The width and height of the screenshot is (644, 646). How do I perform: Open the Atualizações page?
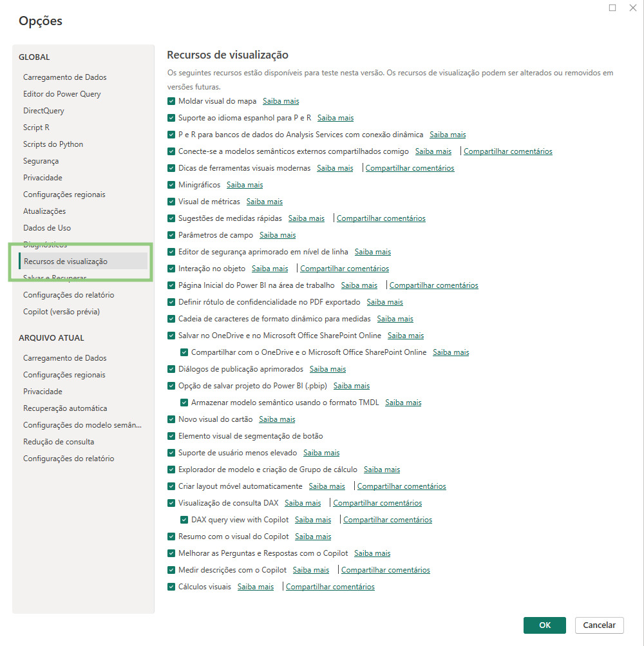44,211
